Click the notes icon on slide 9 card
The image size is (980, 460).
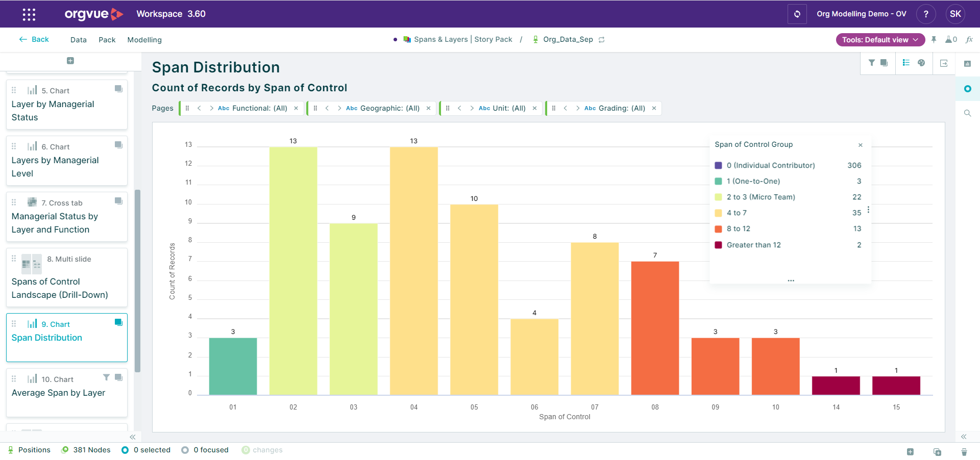click(x=118, y=322)
